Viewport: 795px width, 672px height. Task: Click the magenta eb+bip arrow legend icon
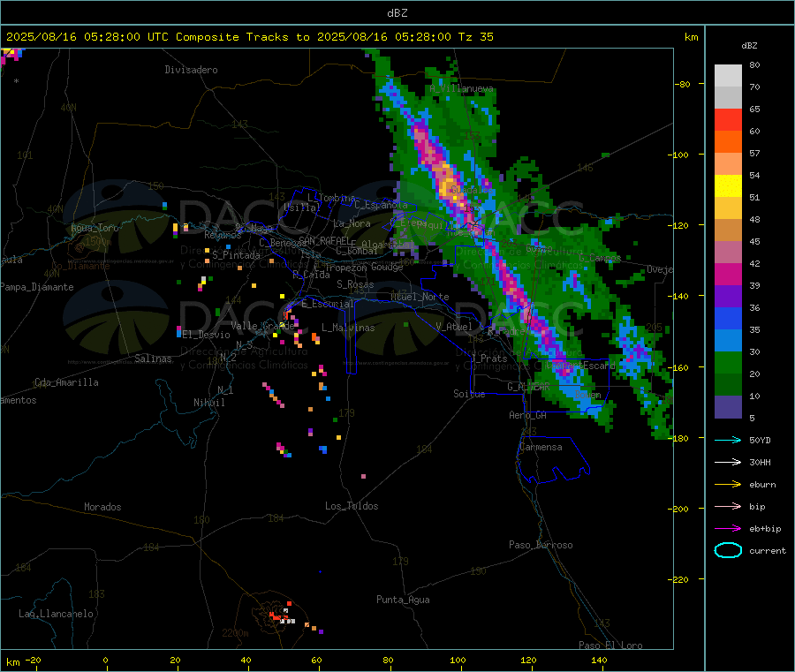[728, 529]
